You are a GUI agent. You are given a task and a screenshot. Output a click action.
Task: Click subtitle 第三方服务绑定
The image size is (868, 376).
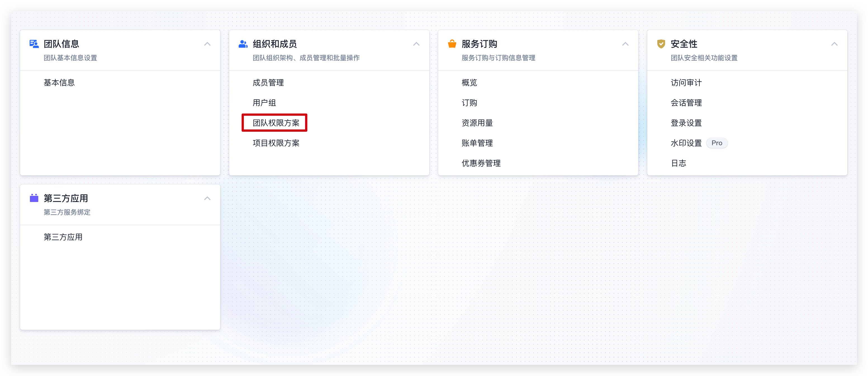point(67,212)
